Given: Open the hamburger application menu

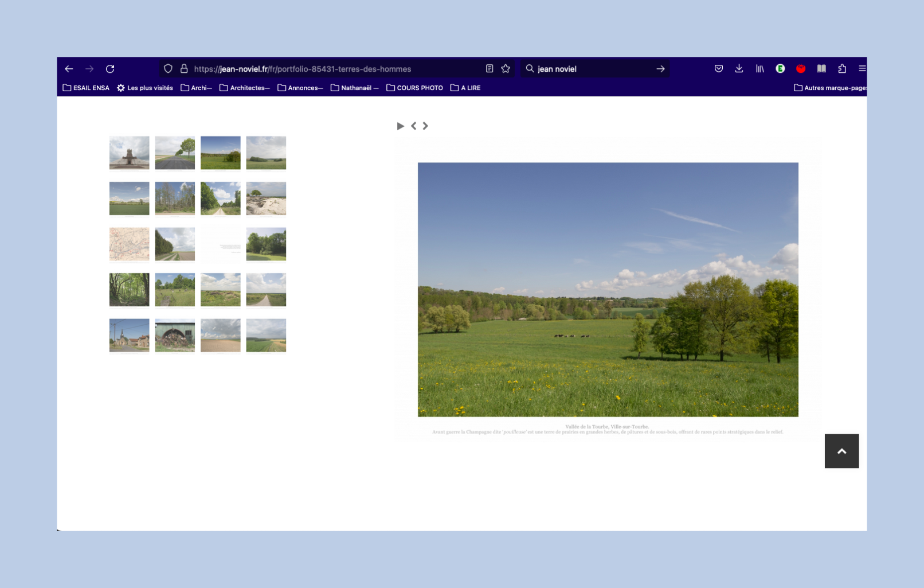Looking at the screenshot, I should (862, 69).
